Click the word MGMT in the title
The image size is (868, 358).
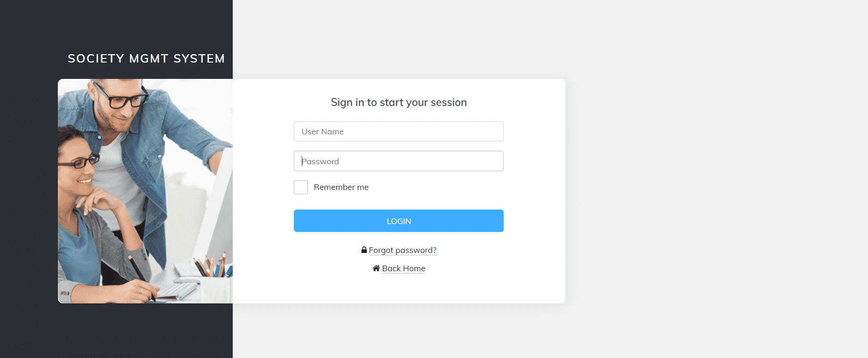pyautogui.click(x=149, y=59)
